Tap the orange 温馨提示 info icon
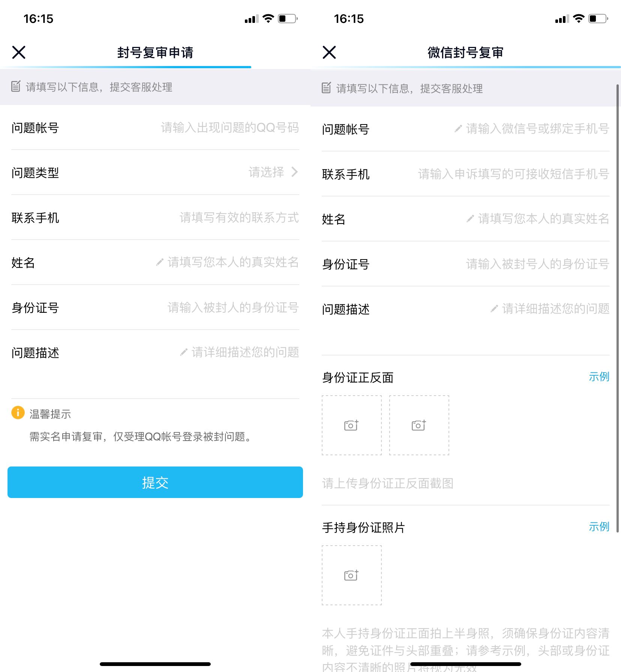621x672 pixels. pyautogui.click(x=18, y=412)
